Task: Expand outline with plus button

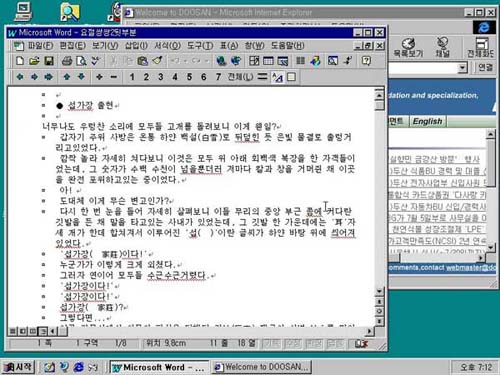Action: point(99,77)
